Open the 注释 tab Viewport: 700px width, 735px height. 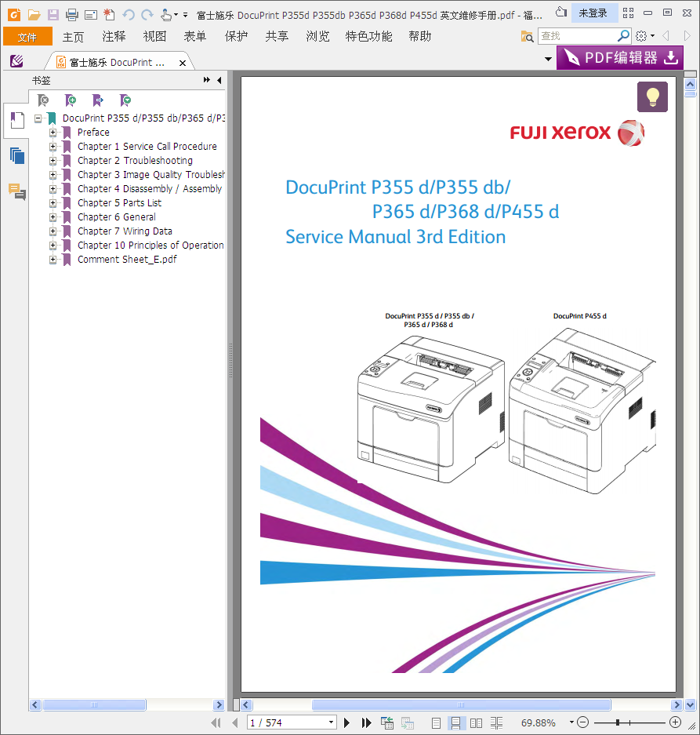[114, 37]
